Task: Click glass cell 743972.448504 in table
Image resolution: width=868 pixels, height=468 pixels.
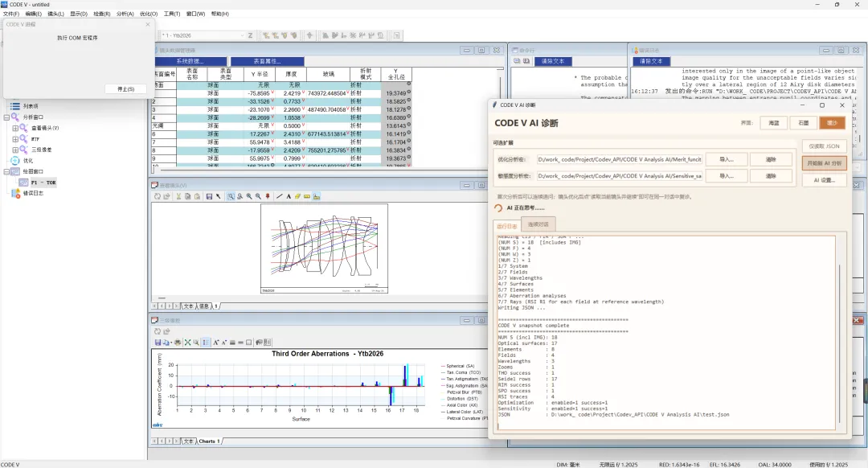Action: tap(326, 93)
